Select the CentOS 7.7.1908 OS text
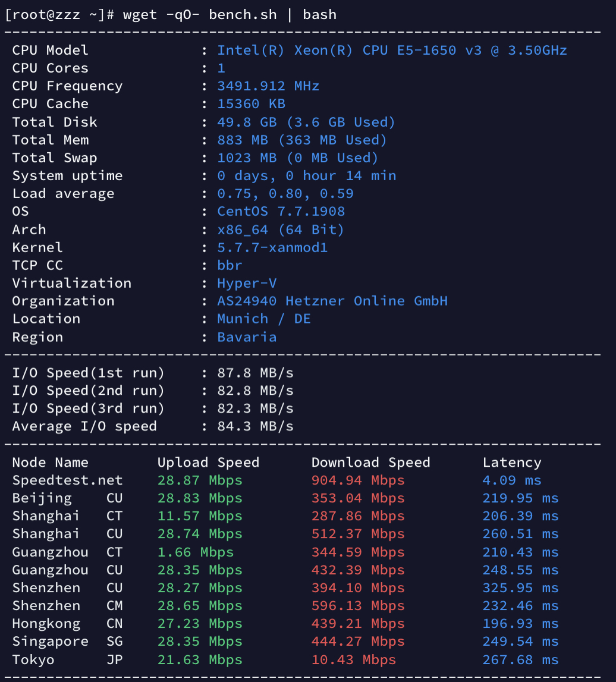616x682 pixels. (x=281, y=212)
